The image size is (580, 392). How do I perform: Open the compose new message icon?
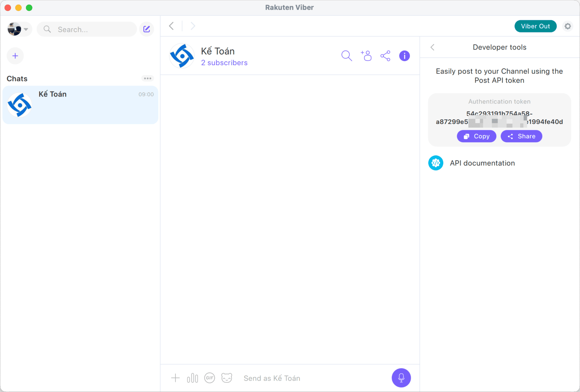click(x=147, y=29)
